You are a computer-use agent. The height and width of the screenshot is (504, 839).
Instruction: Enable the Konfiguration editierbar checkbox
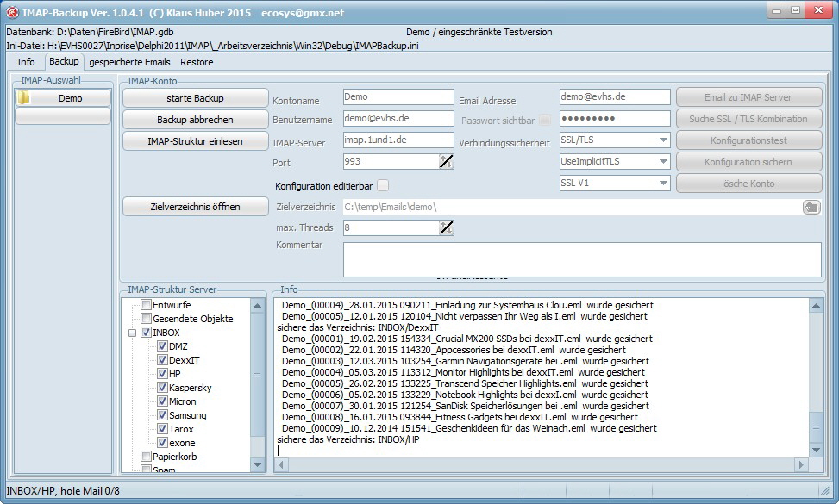pyautogui.click(x=383, y=185)
